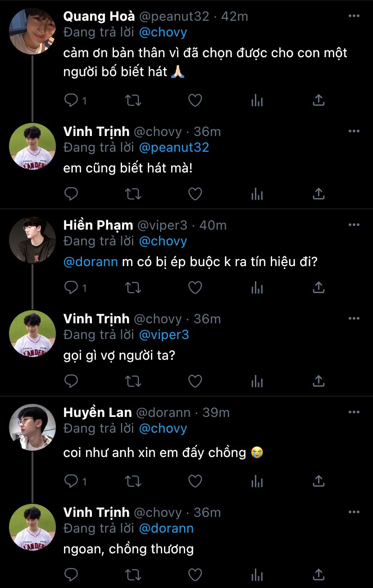The height and width of the screenshot is (588, 373).
Task: View analytics for Hiền Phạm's tweet
Action: 257,287
